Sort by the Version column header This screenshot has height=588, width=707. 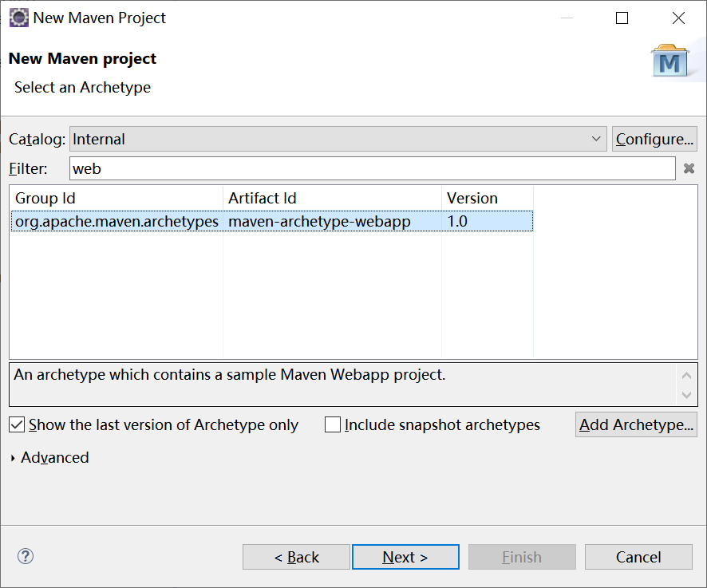[x=488, y=198]
